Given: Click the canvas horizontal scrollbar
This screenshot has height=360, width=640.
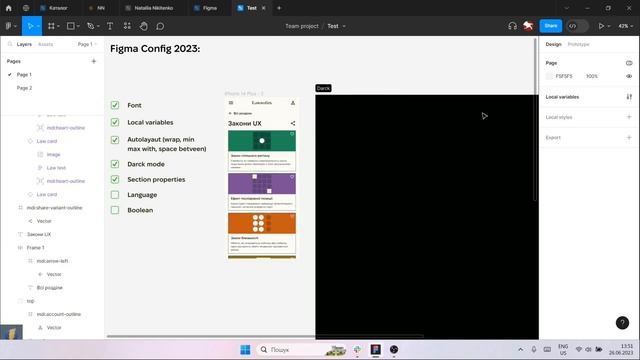Looking at the screenshot, I should click(265, 336).
